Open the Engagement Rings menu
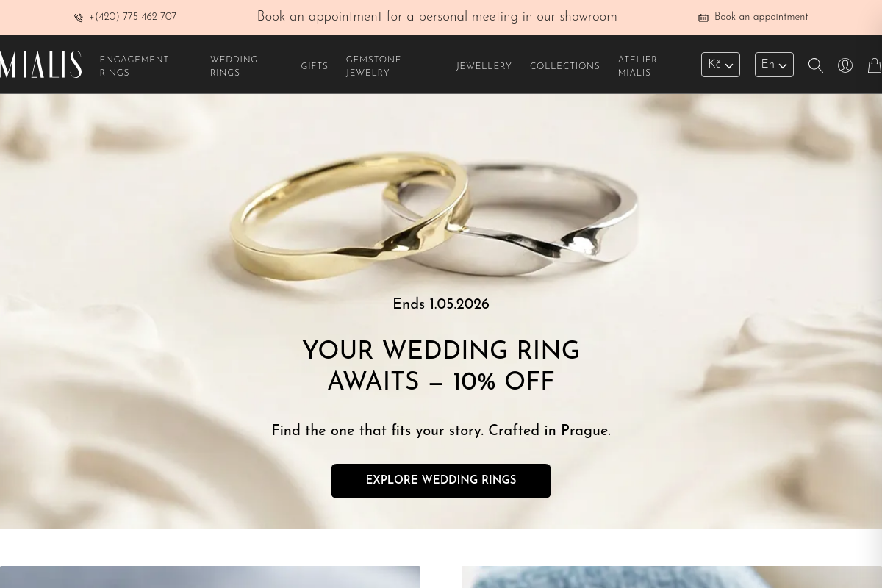Viewport: 882px width, 588px height. click(135, 66)
